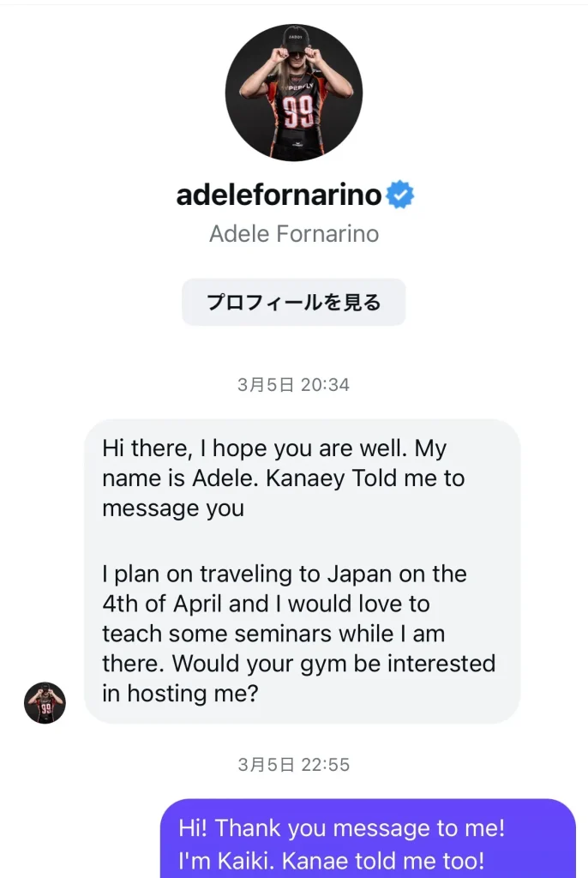Click "in hosting me?" last message line

pos(179,694)
